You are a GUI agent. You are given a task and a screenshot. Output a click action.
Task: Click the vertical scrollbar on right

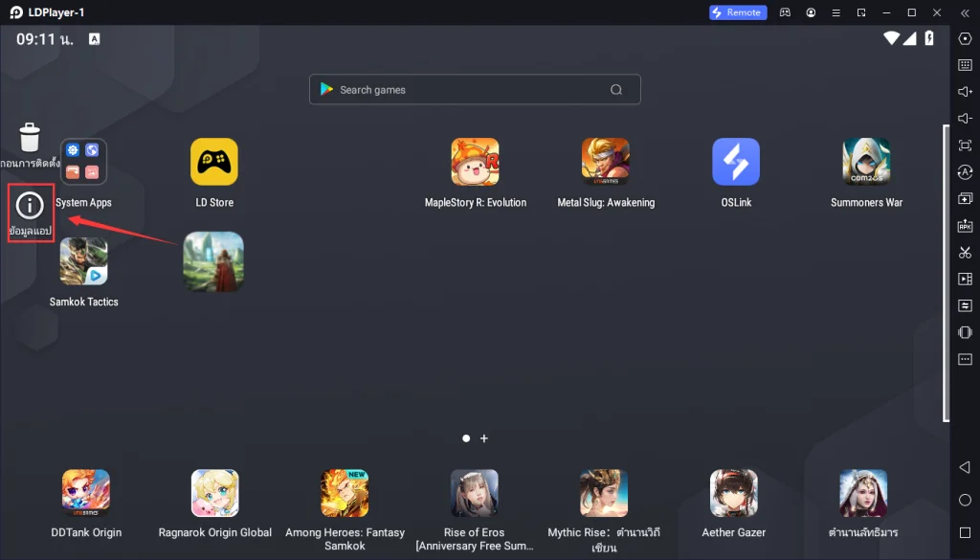pyautogui.click(x=947, y=273)
